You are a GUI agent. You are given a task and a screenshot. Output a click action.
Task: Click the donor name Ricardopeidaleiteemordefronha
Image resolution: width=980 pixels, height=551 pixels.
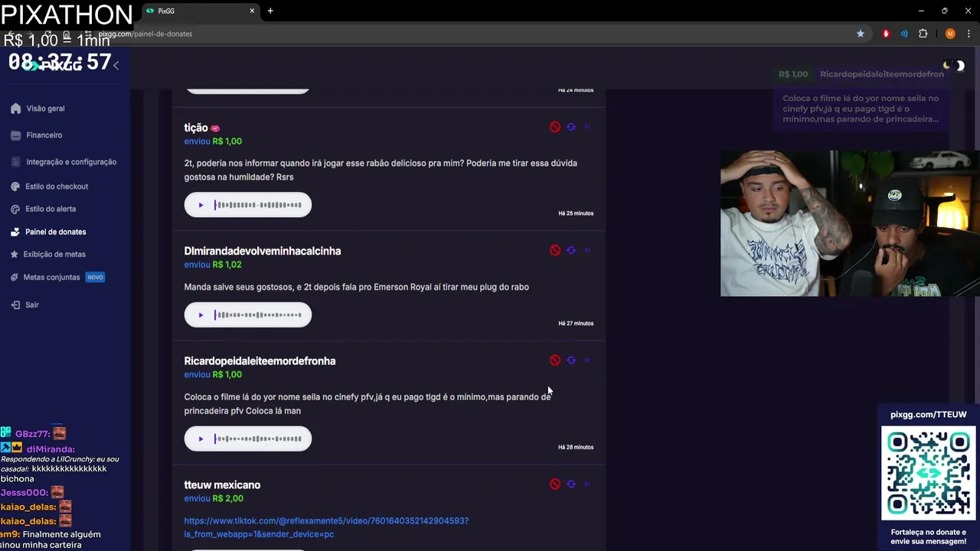point(260,361)
